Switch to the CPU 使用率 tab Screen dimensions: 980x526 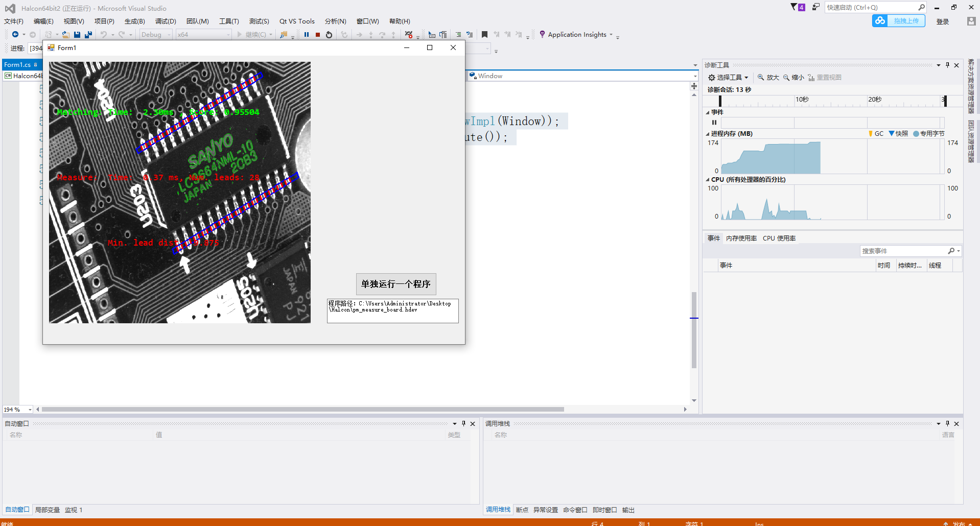click(x=779, y=238)
